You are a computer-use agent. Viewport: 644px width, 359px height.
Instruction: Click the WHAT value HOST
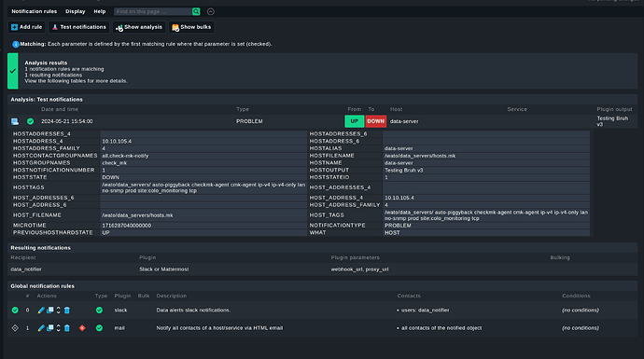pyautogui.click(x=392, y=232)
